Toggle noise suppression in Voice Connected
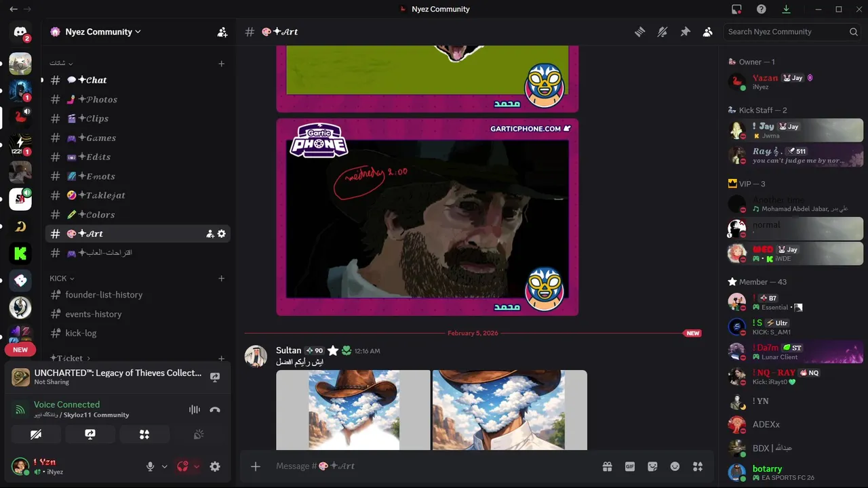 tap(195, 409)
